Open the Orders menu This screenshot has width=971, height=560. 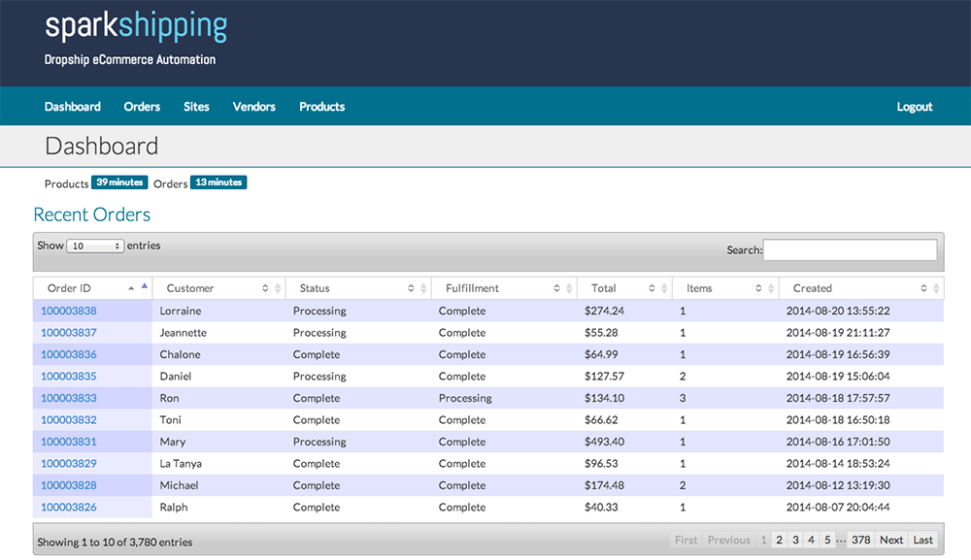point(142,107)
